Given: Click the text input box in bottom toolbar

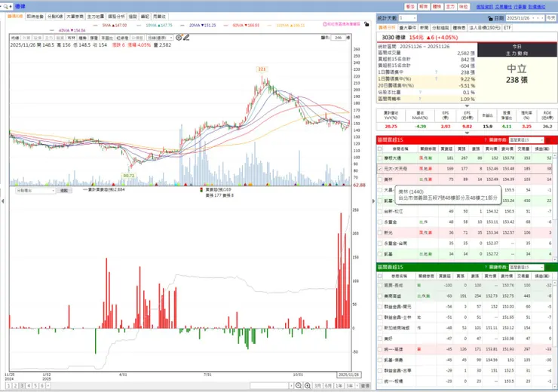Looking at the screenshot, I should (269, 386).
